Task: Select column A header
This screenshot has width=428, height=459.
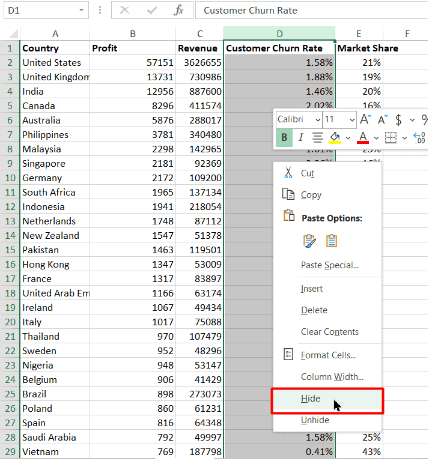Action: tap(55, 34)
